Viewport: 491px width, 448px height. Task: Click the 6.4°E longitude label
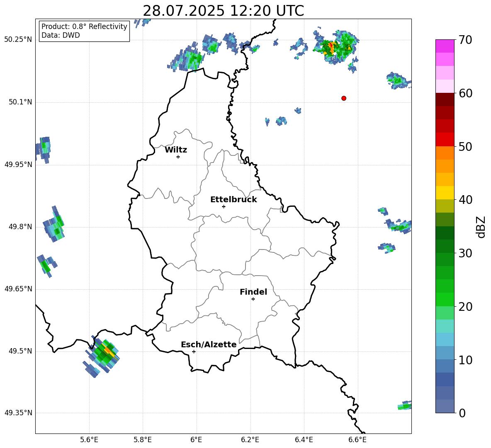point(304,440)
